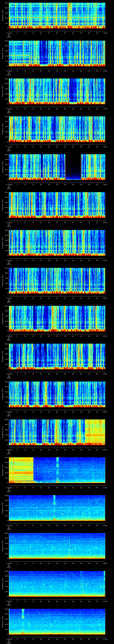Click the '17:30:00' start time label
This screenshot has height=644, width=114.
point(9,639)
